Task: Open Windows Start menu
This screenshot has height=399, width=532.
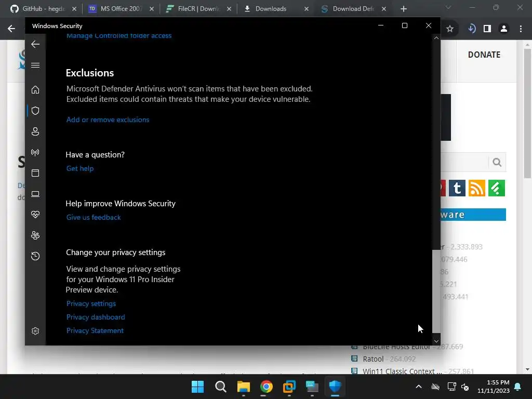Action: coord(197,387)
